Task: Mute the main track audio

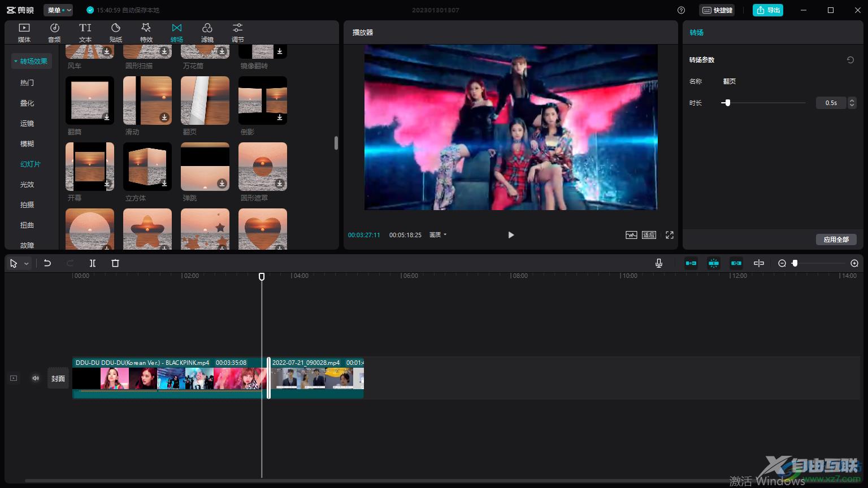Action: (36, 378)
